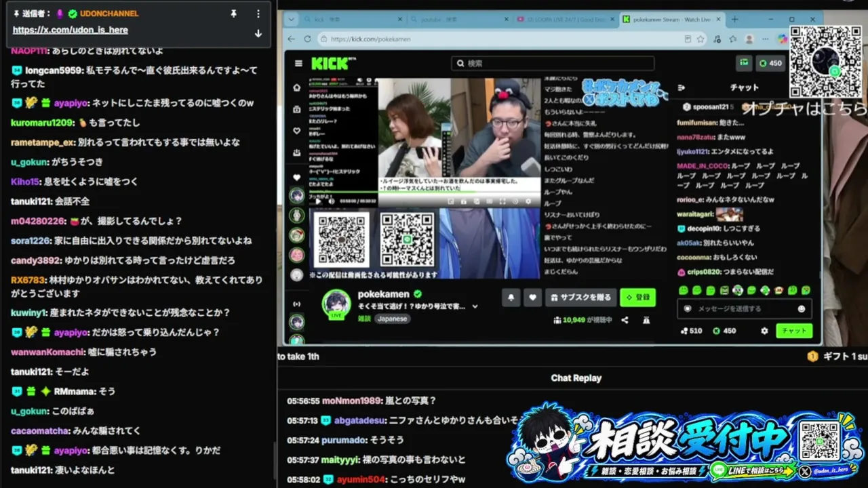Go to Home in the Kick sidebar
Screen dimensions: 868x488
click(296, 88)
